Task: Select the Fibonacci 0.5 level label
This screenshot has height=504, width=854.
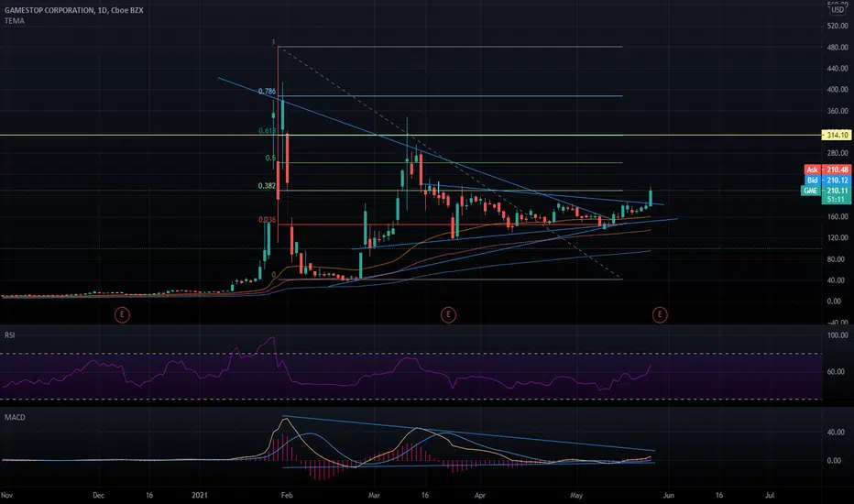Action: click(270, 158)
